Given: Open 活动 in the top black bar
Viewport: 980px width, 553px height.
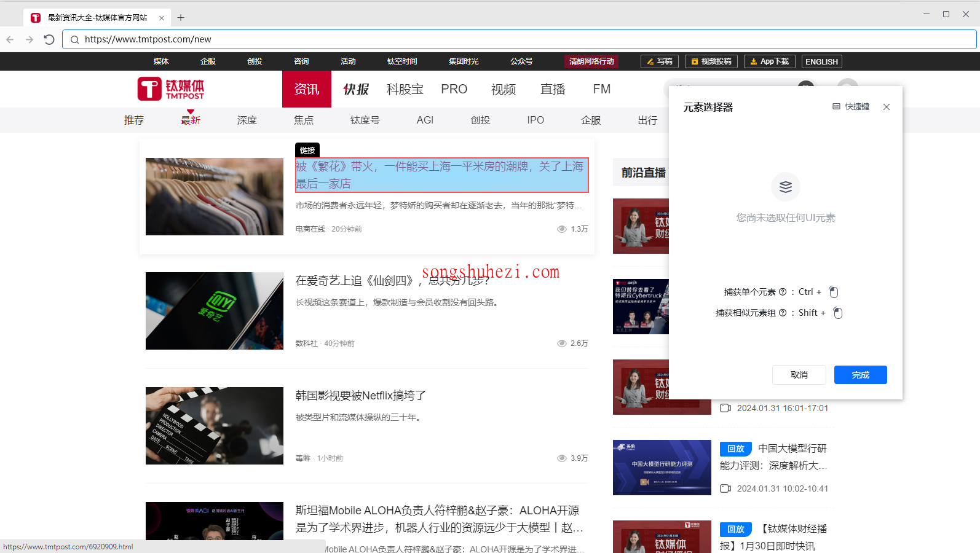Looking at the screenshot, I should 348,61.
